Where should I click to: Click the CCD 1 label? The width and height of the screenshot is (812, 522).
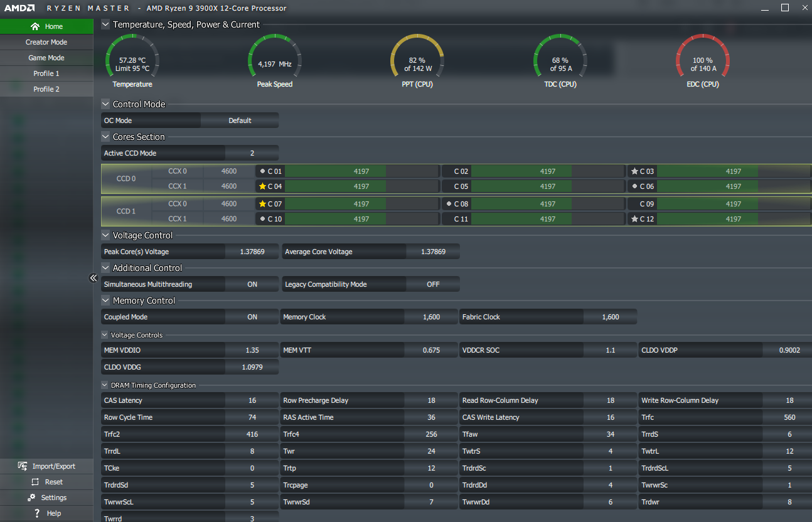point(126,211)
